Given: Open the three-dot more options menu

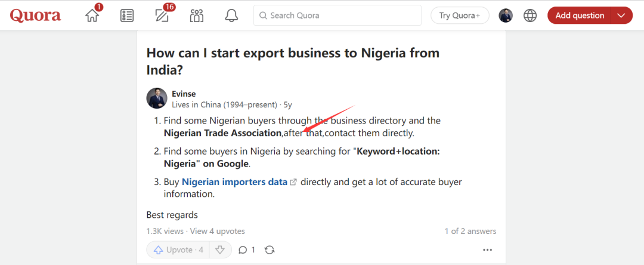Looking at the screenshot, I should [x=487, y=250].
